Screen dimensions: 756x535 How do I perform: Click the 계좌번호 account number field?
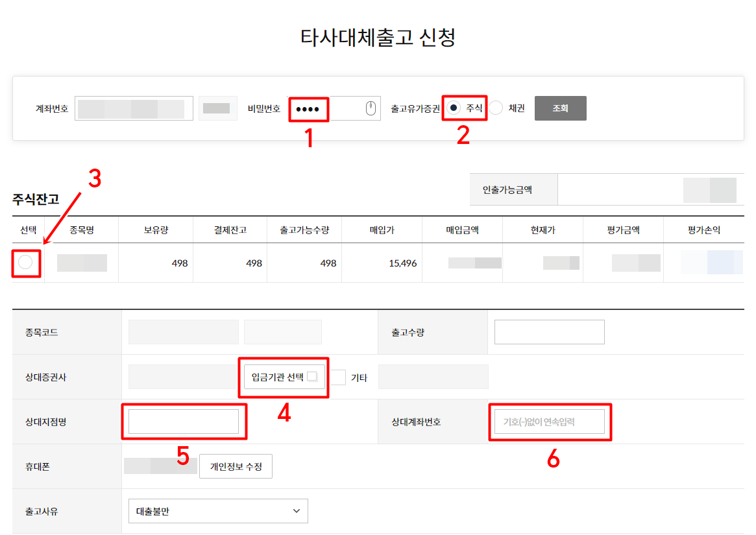pyautogui.click(x=133, y=107)
